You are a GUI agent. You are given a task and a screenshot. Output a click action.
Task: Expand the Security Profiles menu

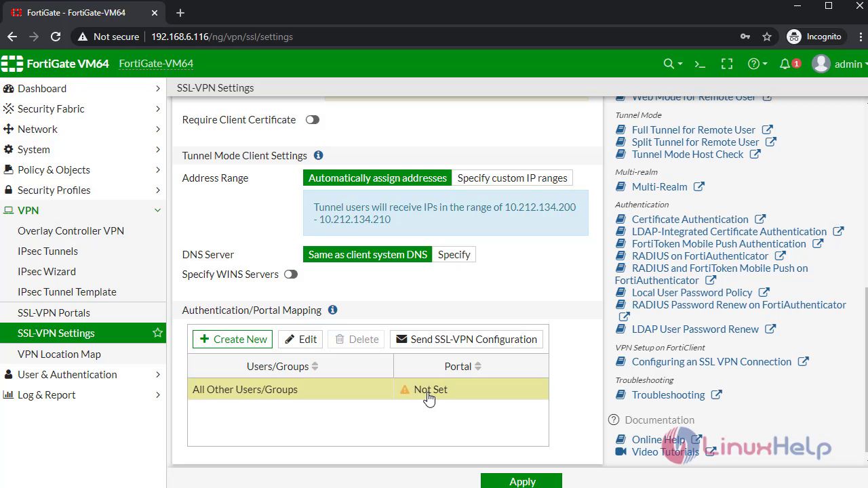83,190
